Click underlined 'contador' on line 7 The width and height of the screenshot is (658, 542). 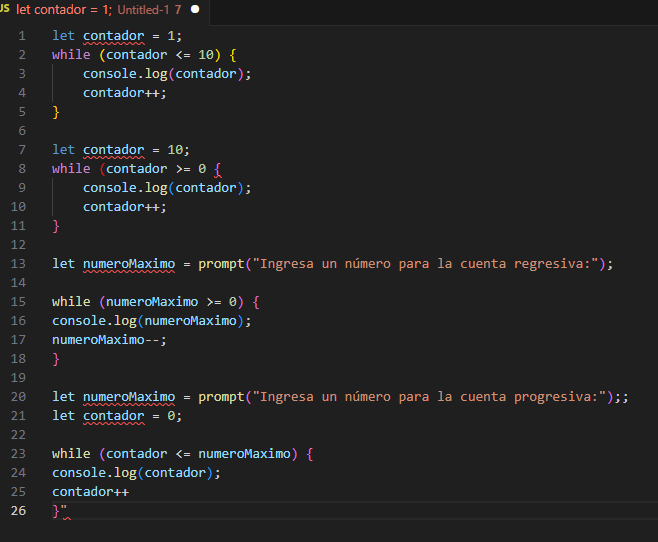[114, 150]
